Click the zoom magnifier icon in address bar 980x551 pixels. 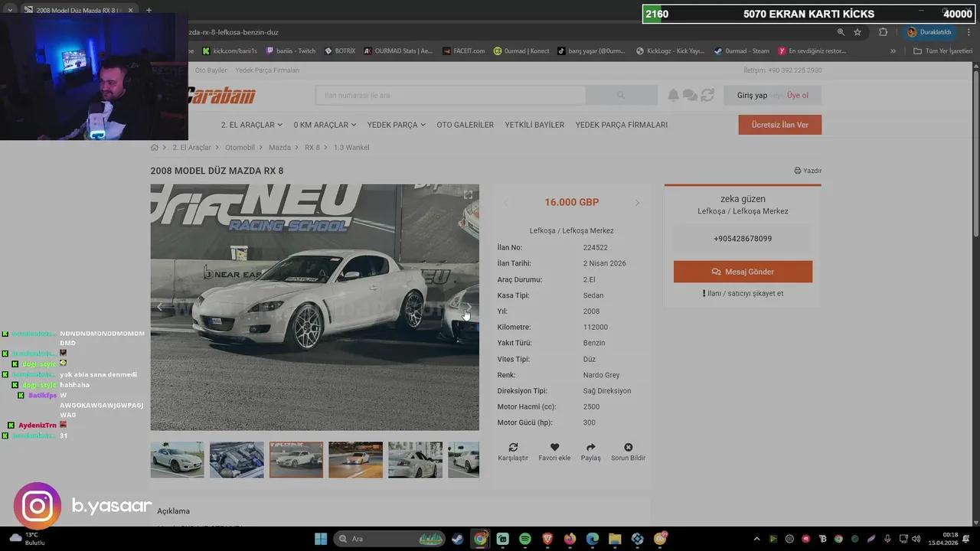[841, 32]
